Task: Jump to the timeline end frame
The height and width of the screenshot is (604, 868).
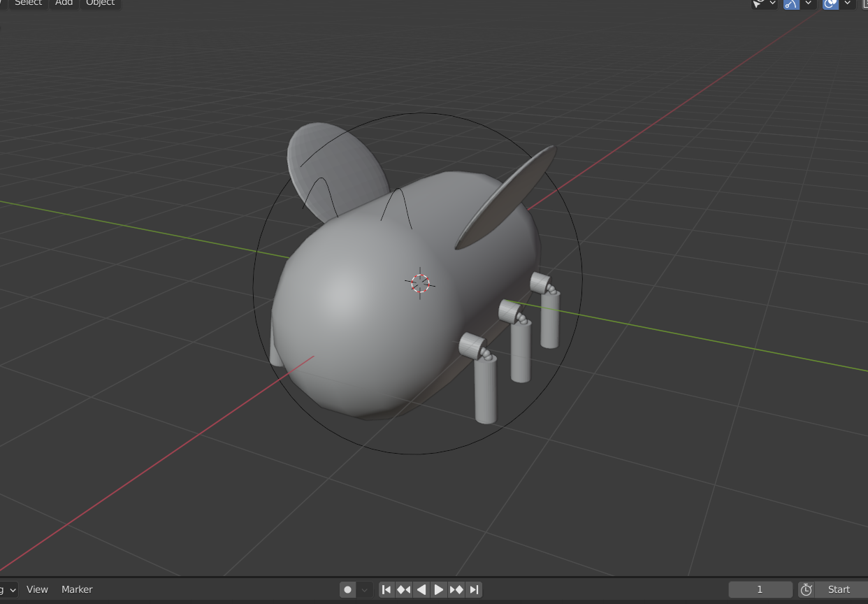Action: pos(474,589)
